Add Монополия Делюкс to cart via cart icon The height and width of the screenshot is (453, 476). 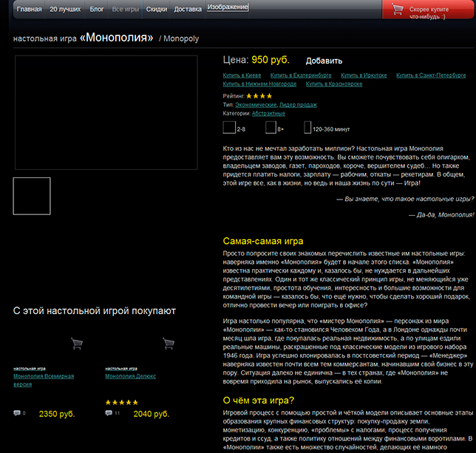tap(169, 344)
